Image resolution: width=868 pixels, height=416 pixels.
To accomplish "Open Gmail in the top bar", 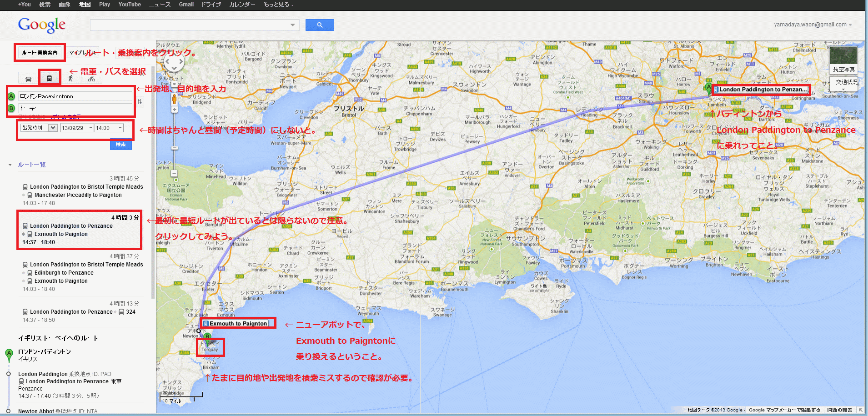I will click(186, 5).
